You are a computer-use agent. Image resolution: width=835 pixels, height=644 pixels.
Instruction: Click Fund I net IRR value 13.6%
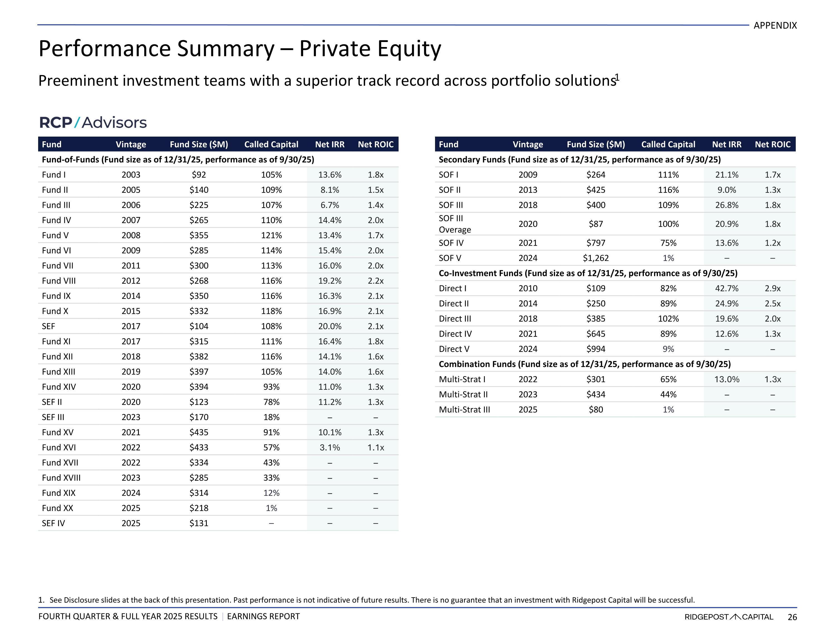coord(330,175)
